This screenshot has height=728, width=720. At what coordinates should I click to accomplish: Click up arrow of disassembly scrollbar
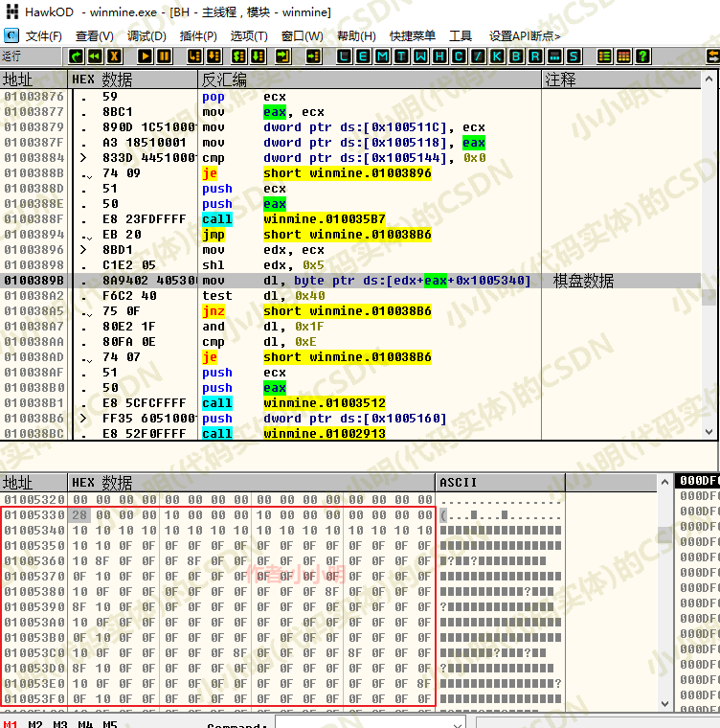coord(709,80)
